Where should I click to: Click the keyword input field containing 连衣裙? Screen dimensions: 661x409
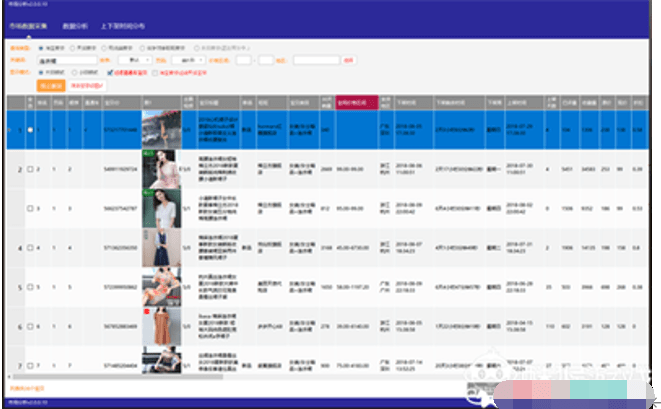tap(67, 60)
